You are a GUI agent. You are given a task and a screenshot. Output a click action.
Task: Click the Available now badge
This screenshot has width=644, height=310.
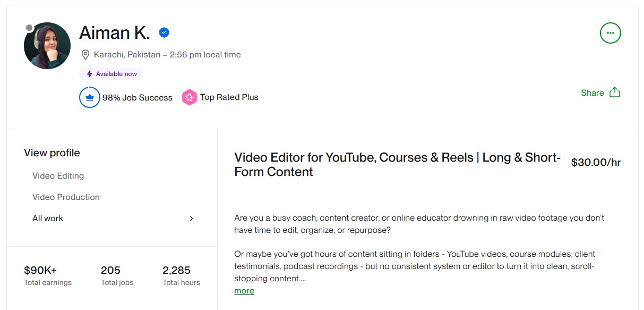pos(111,74)
